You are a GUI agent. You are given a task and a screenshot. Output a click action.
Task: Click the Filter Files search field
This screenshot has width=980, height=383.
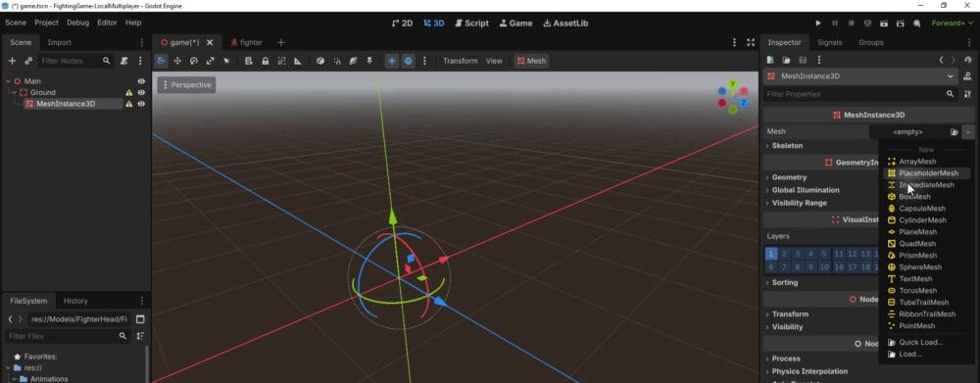67,336
